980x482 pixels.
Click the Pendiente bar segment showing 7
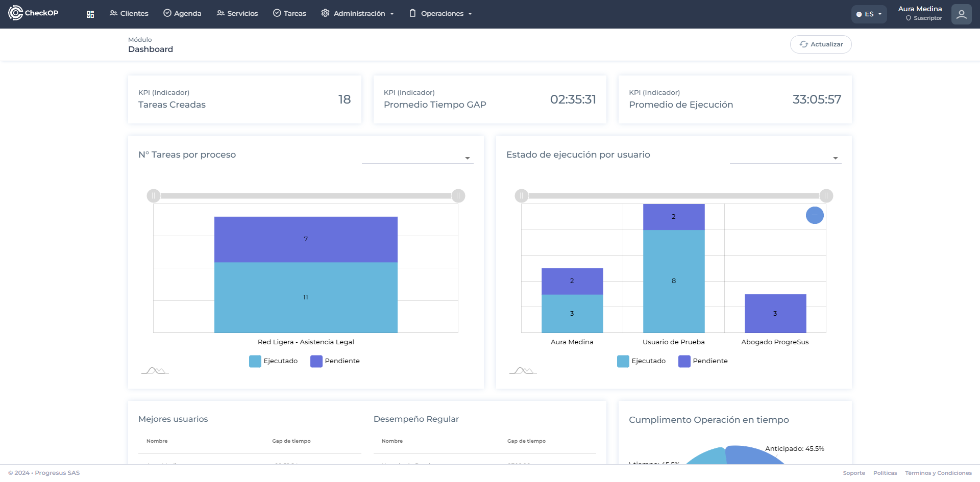(306, 239)
